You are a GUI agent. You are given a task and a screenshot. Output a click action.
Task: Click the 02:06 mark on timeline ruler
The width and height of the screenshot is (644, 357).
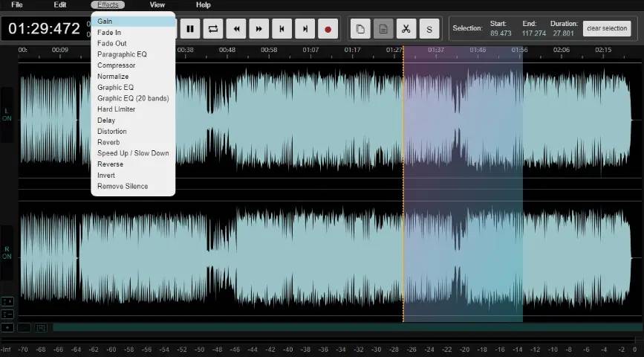coord(561,50)
